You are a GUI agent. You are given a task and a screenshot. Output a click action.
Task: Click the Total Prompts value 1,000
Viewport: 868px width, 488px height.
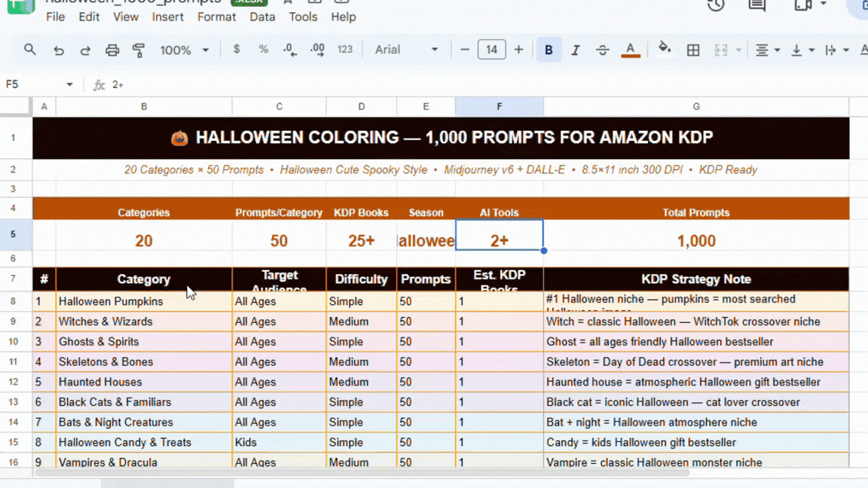[x=696, y=241]
